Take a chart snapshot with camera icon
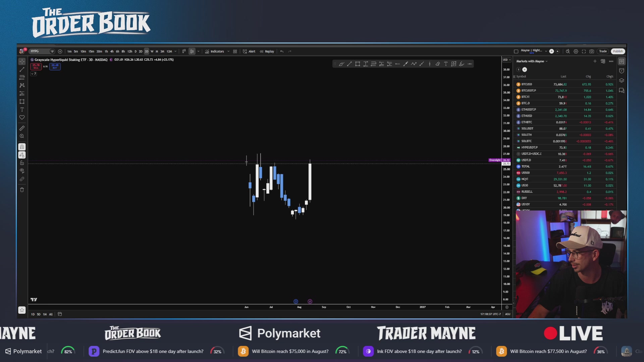644x362 pixels. click(x=592, y=51)
